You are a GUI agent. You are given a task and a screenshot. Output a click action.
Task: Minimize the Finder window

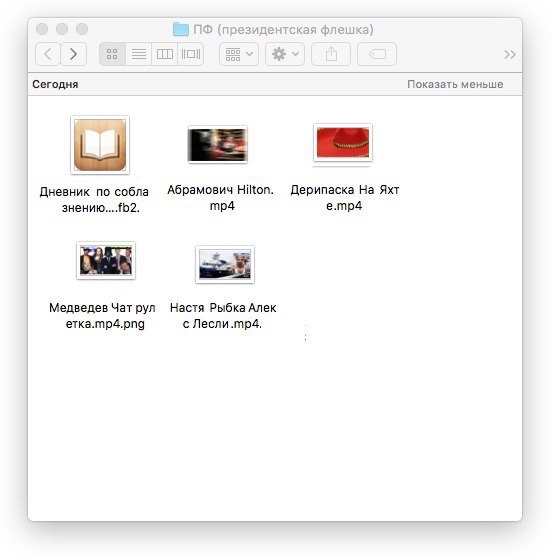(62, 29)
